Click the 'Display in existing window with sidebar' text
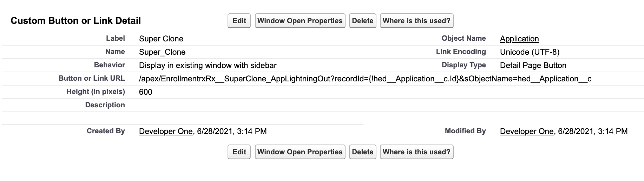This screenshot has height=181, width=644. (208, 66)
